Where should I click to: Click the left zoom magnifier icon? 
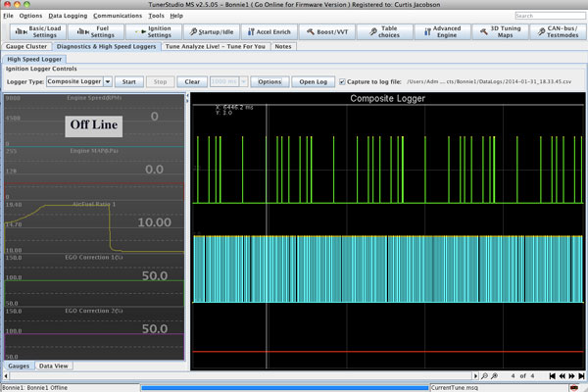(484, 376)
